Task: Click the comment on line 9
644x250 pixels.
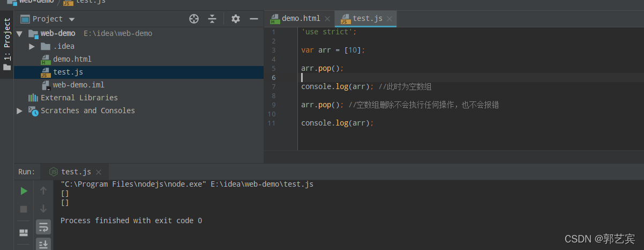Action: click(x=423, y=105)
